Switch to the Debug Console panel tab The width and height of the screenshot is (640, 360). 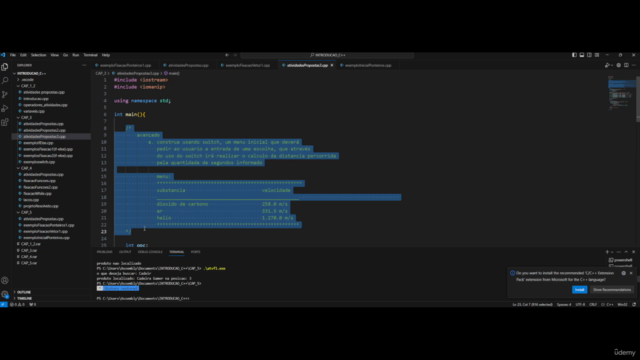pyautogui.click(x=150, y=252)
